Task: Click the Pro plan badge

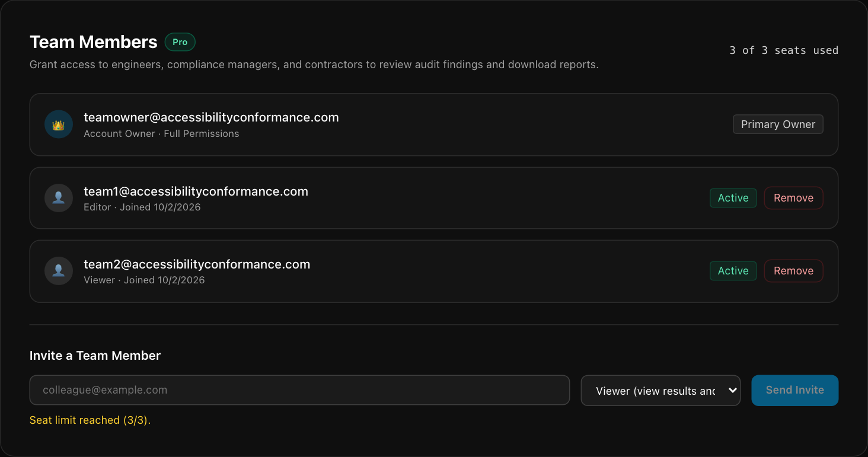Action: tap(180, 42)
